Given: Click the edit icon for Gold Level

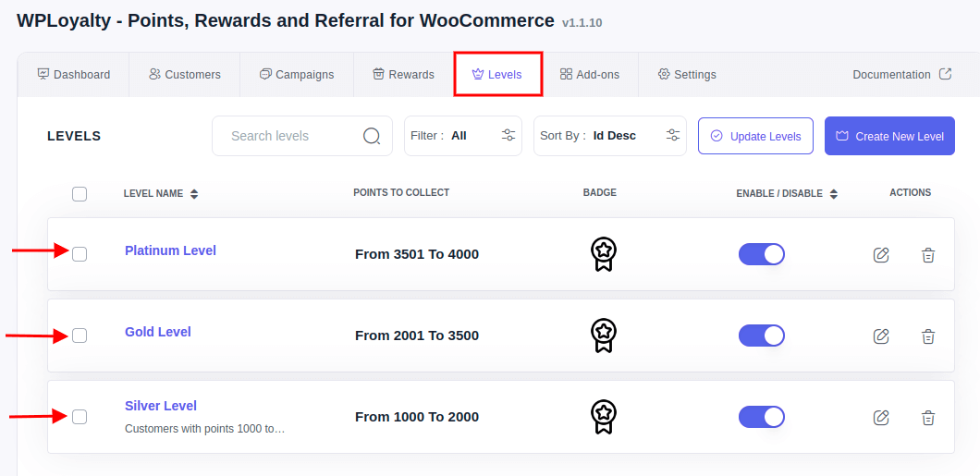Looking at the screenshot, I should (881, 336).
